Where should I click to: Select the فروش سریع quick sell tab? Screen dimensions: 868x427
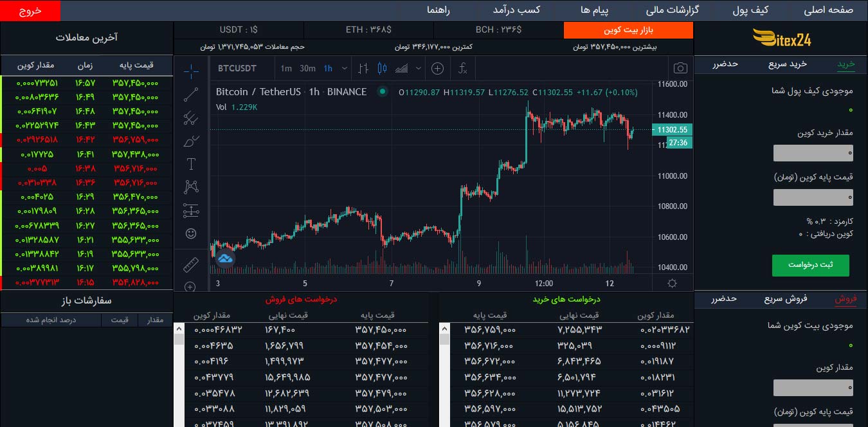tap(786, 299)
